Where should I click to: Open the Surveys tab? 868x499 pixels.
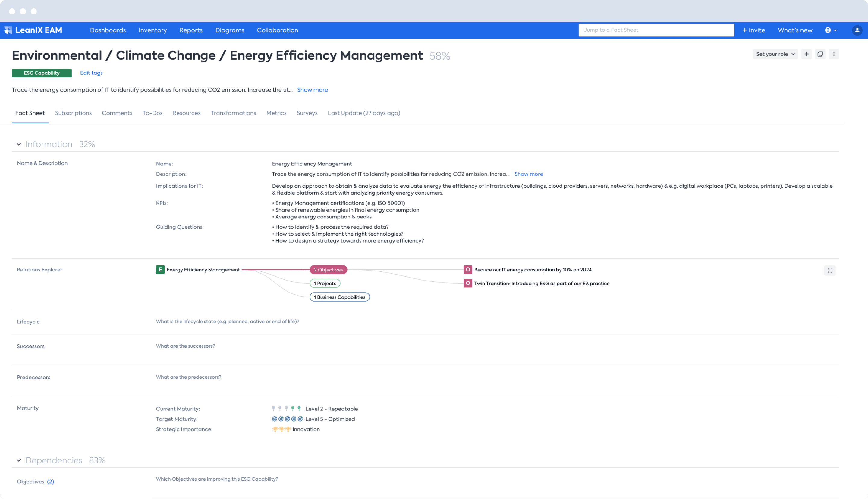(x=307, y=113)
